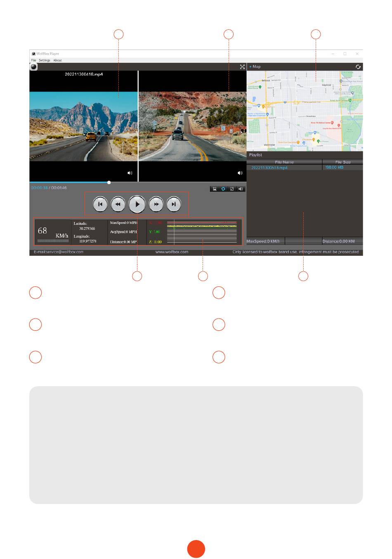Click the Z: 11.00 sensor value
The image size is (392, 559).
click(155, 242)
